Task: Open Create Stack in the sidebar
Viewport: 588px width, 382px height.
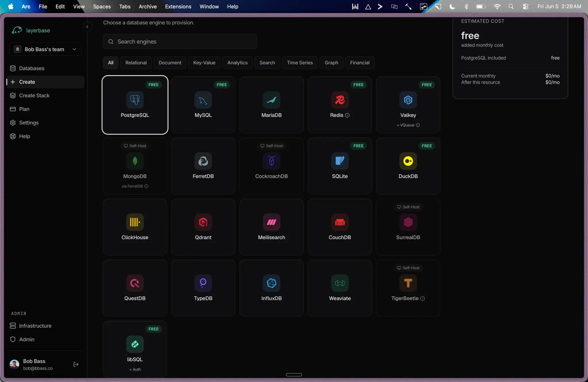Action: tap(45, 95)
